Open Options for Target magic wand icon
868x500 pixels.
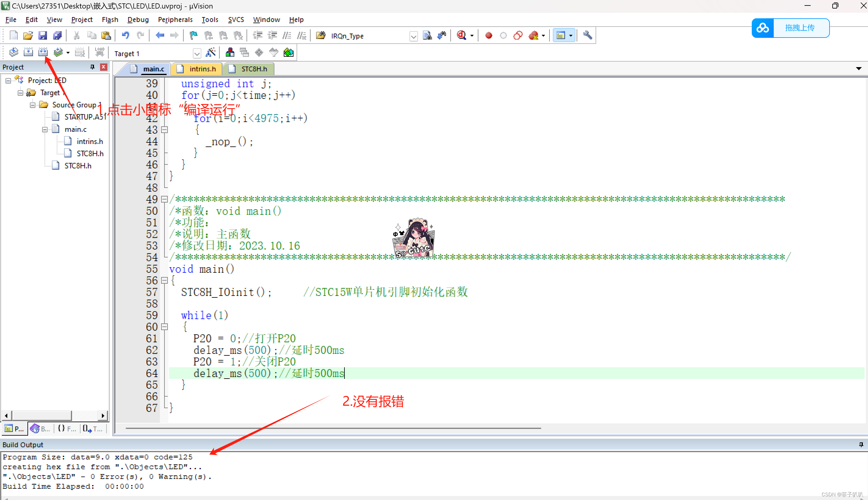coord(211,52)
